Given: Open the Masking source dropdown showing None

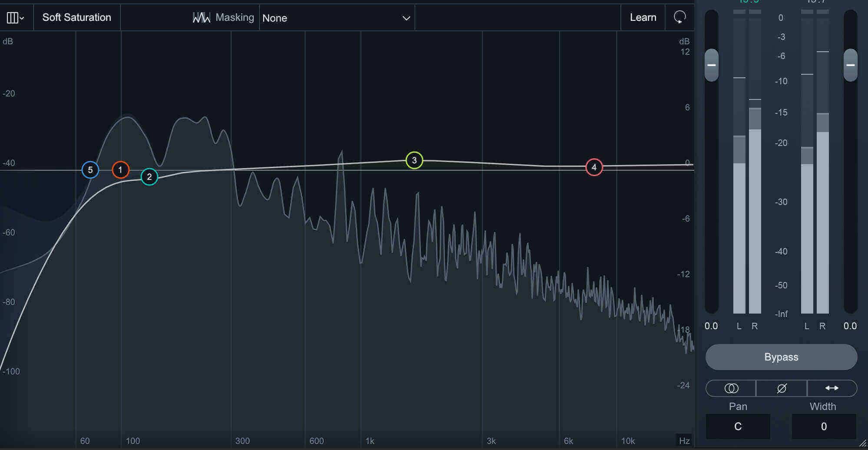Looking at the screenshot, I should [337, 18].
